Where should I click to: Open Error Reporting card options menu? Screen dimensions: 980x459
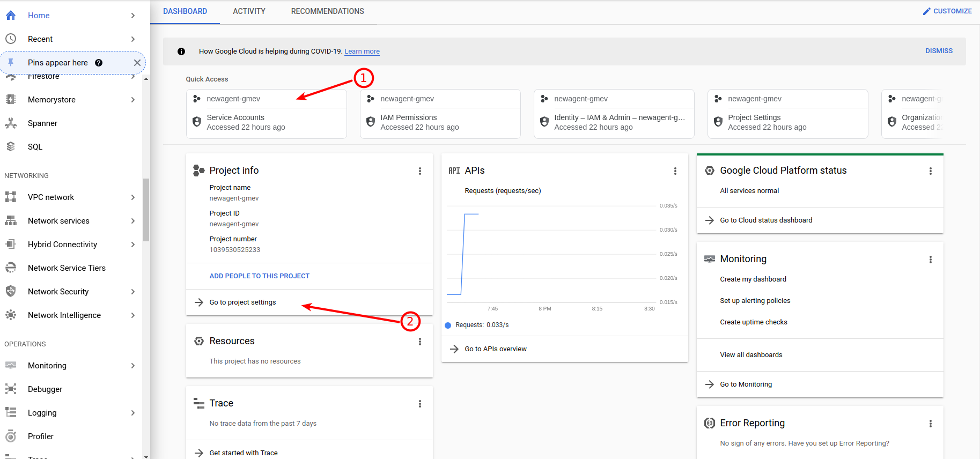tap(931, 424)
